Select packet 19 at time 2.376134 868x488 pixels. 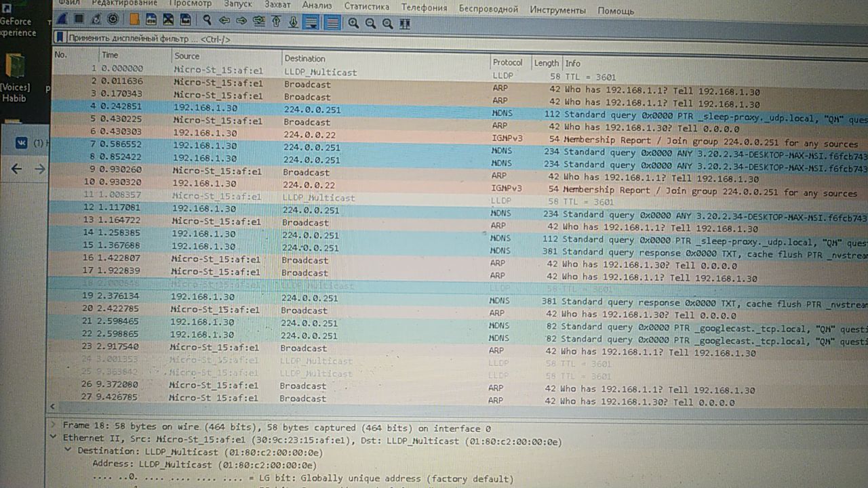coord(460,298)
